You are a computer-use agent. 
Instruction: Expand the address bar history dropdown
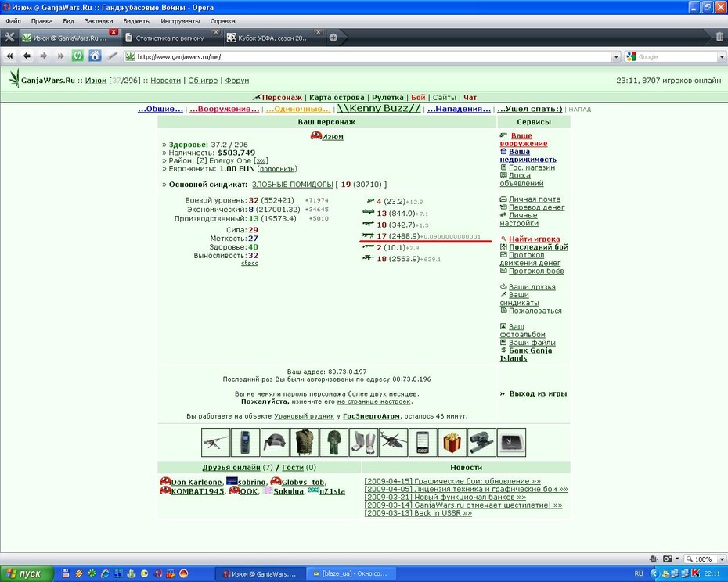point(616,56)
